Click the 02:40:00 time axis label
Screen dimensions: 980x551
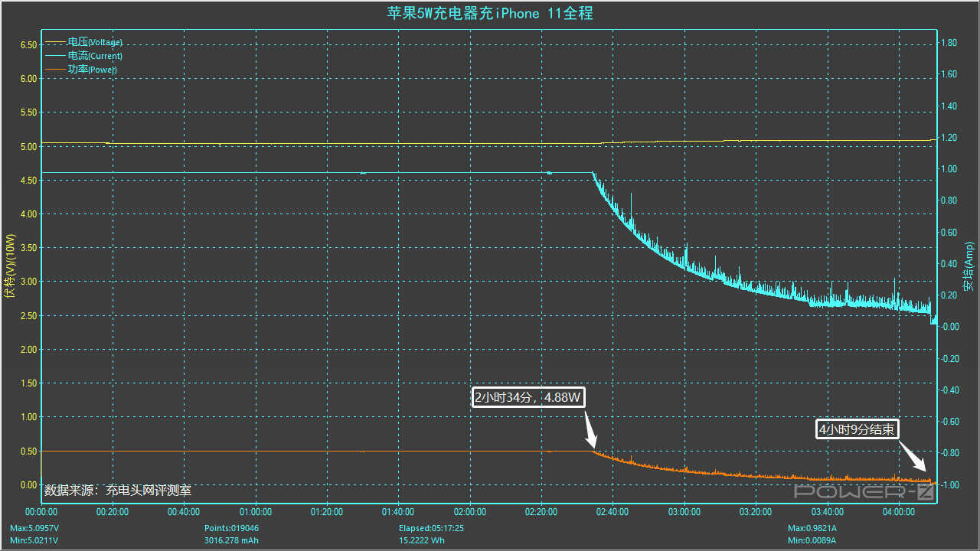[612, 512]
